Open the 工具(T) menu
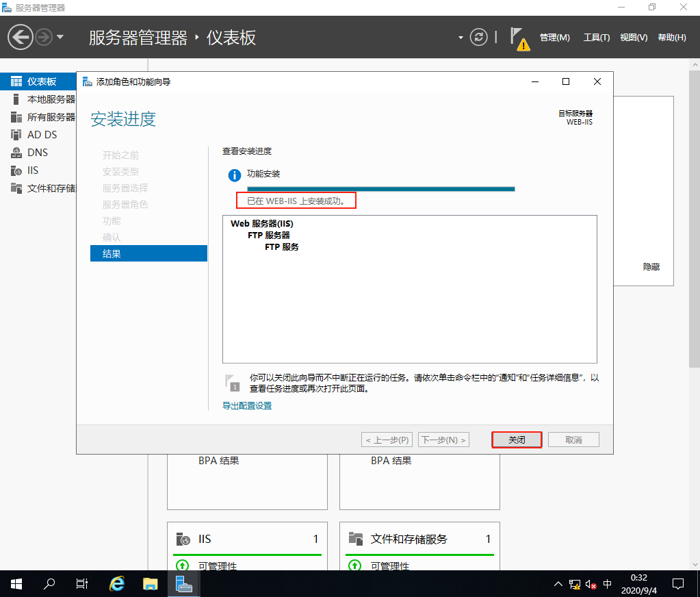Viewport: 700px width, 597px height. tap(597, 38)
